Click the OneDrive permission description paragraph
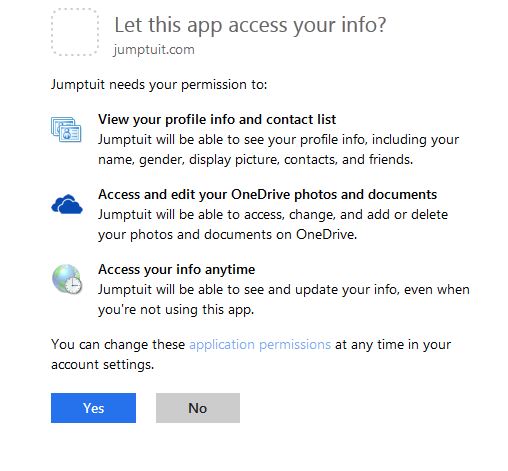This screenshot has width=508, height=471. (273, 224)
